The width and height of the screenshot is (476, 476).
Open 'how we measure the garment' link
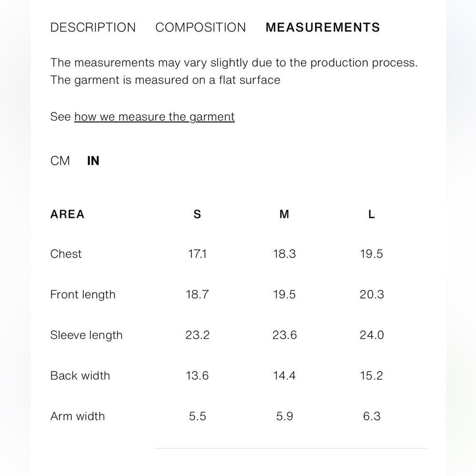[154, 117]
